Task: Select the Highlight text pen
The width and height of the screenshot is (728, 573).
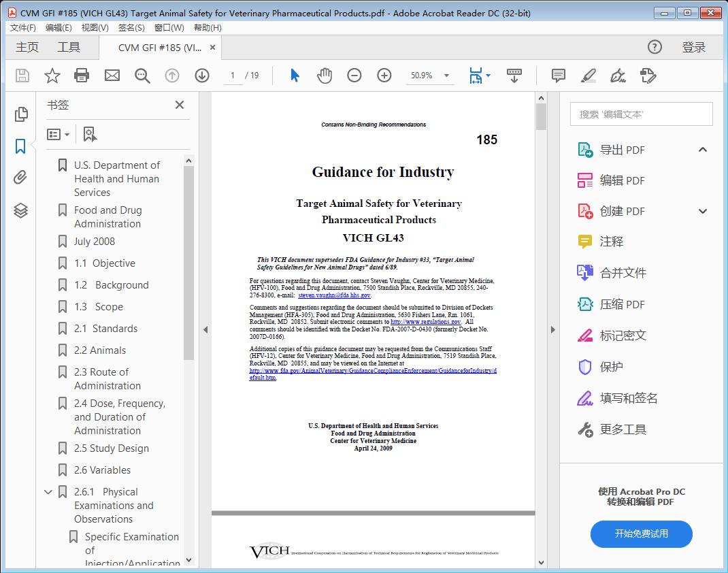Action: (589, 76)
